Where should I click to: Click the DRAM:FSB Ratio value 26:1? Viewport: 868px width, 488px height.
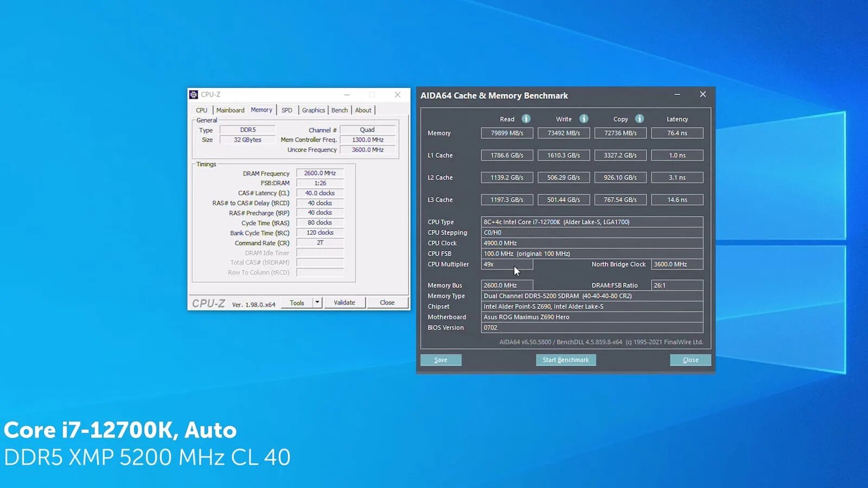(x=677, y=285)
